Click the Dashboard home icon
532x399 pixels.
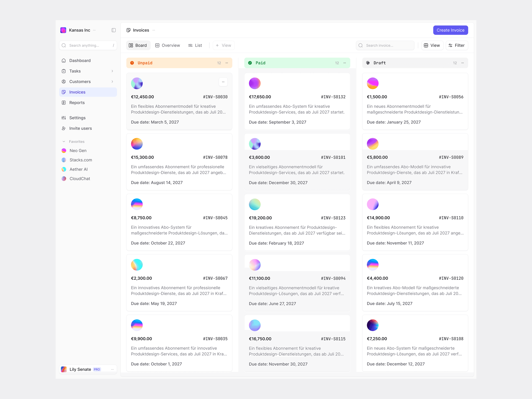(x=64, y=61)
